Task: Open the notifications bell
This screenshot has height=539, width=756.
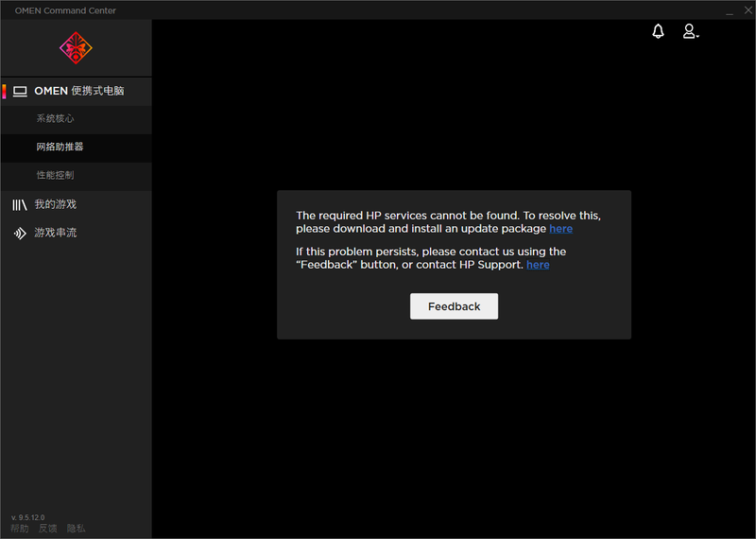Action: point(658,31)
